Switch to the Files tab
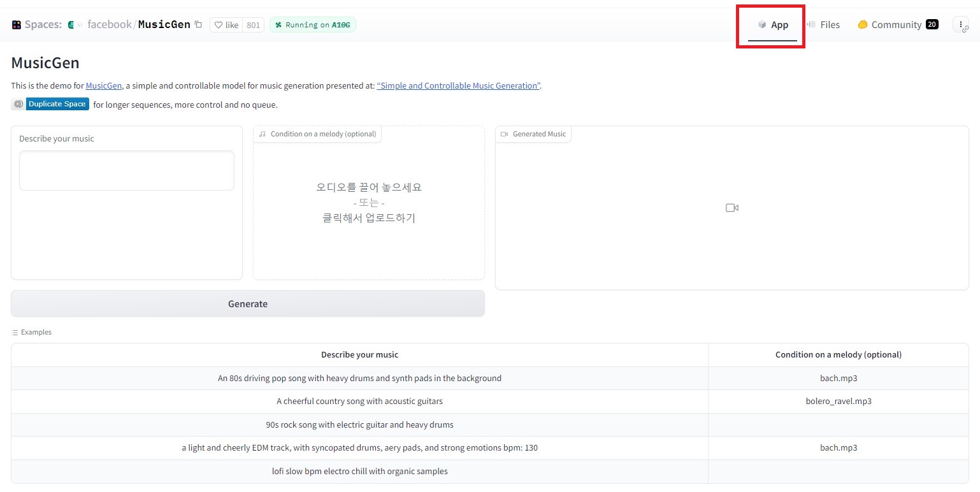 823,25
